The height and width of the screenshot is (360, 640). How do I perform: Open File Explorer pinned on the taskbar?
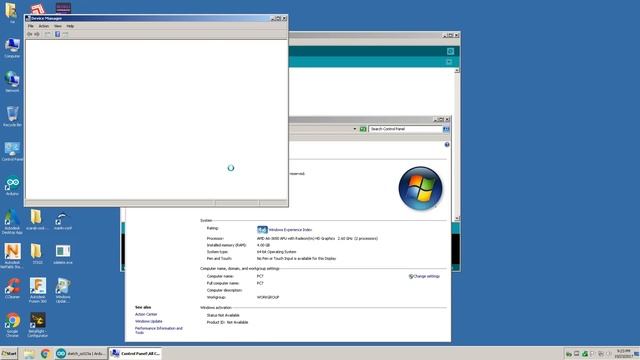pos(29,353)
